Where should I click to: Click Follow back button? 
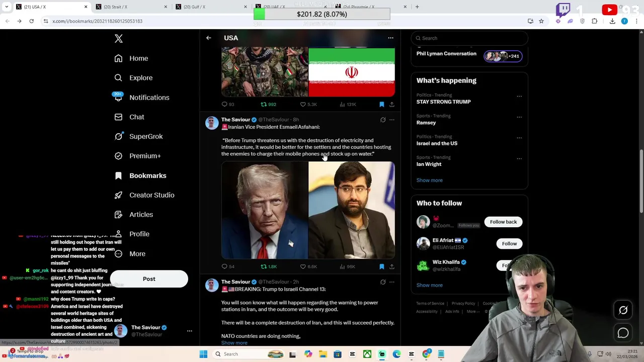[503, 222]
